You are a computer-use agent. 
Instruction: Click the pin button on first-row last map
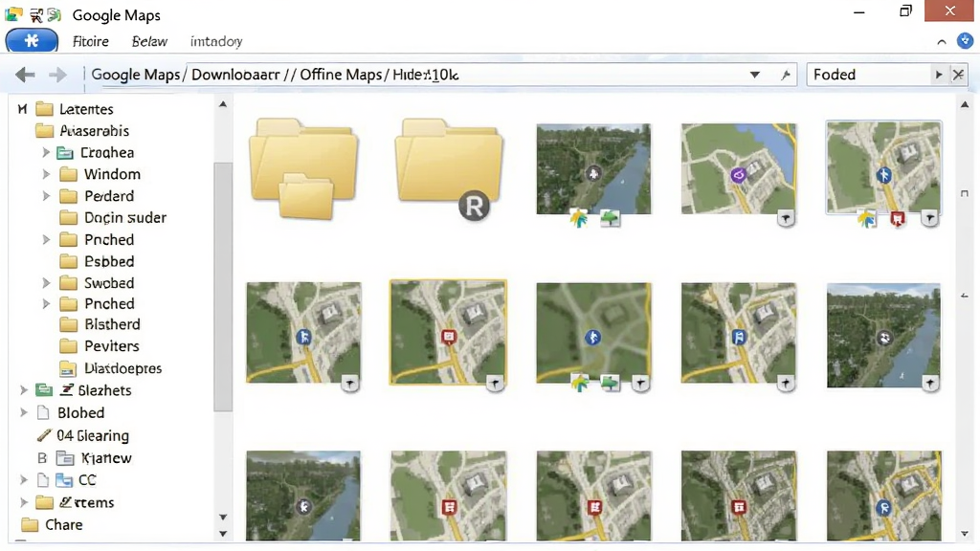(x=930, y=218)
